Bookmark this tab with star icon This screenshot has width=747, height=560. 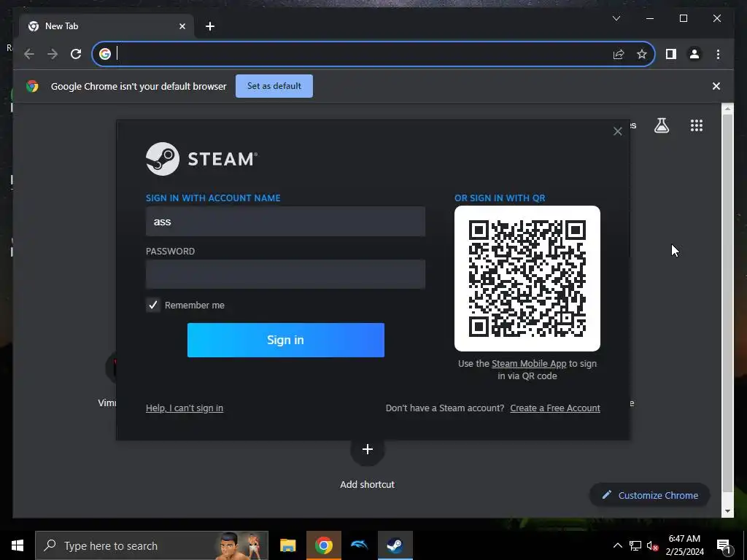(x=642, y=54)
